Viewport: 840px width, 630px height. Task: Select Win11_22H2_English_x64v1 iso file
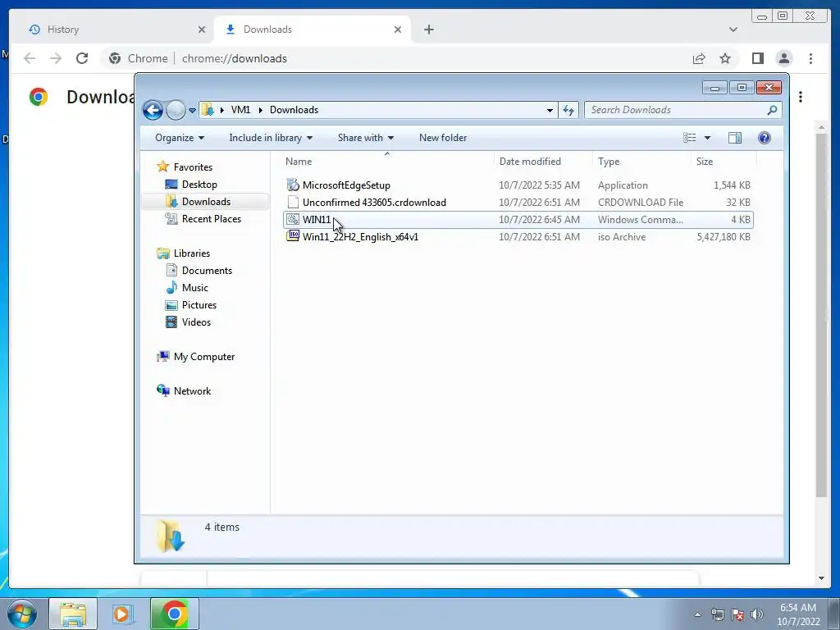point(518,237)
